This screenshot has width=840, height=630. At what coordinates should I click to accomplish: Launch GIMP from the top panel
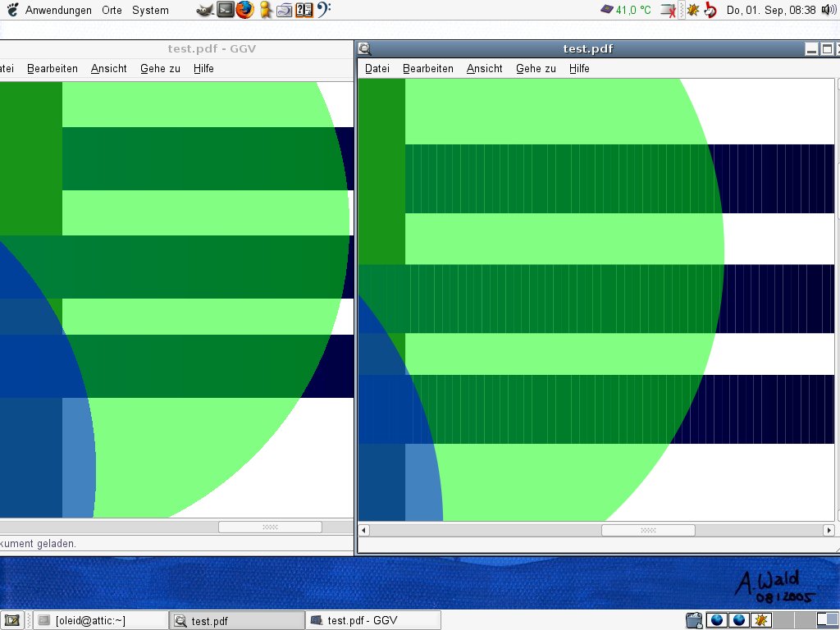pyautogui.click(x=205, y=10)
